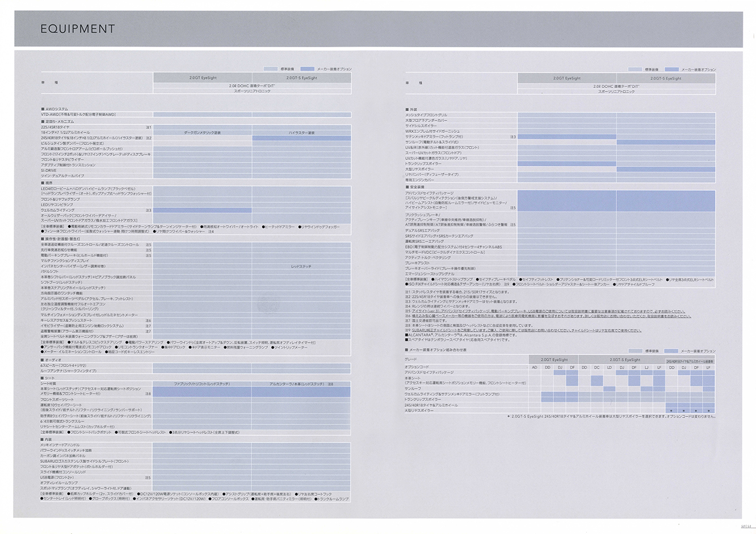Click the 'オプションコード' row label

click(417, 367)
